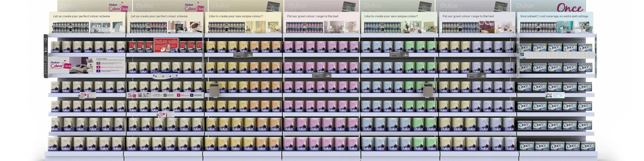Click the red "feature walls" sign

[166, 45]
